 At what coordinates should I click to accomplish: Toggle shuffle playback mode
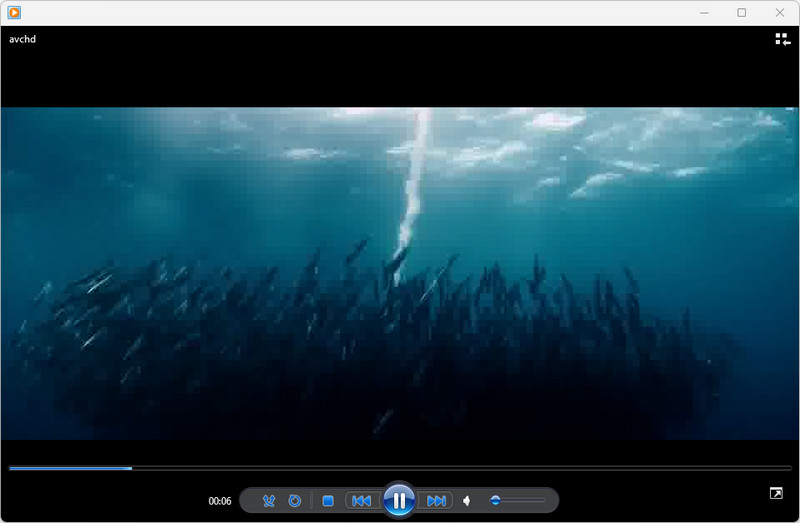pos(269,501)
